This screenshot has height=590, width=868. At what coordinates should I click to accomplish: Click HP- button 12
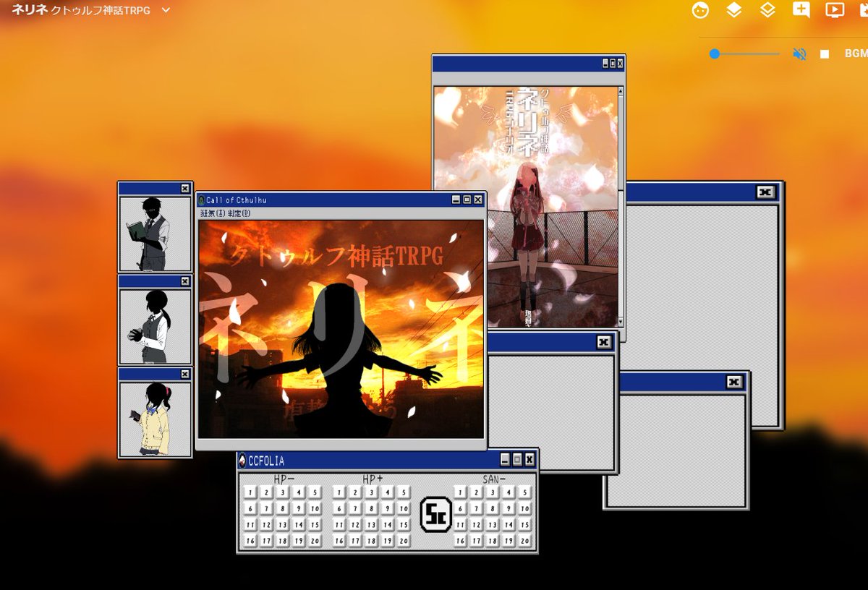(267, 525)
